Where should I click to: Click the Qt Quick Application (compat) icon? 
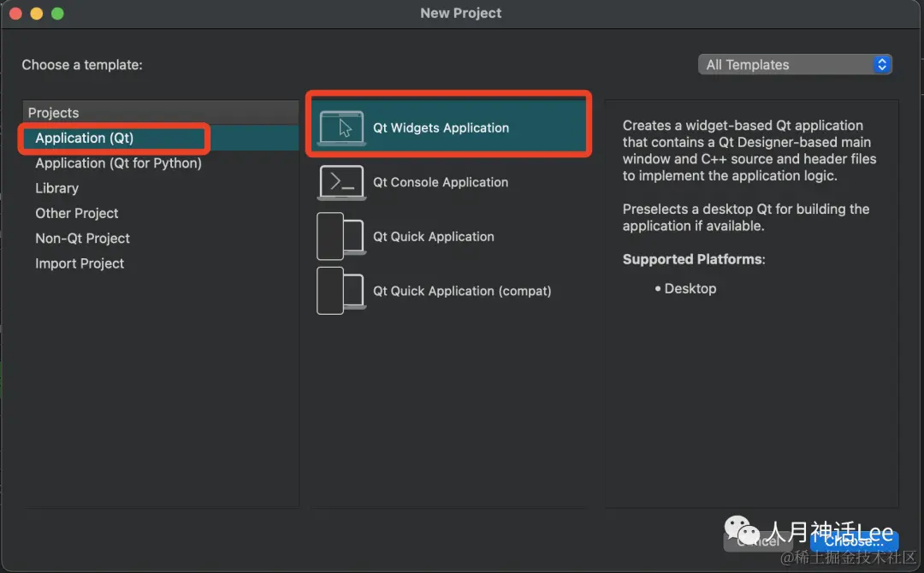tap(341, 291)
